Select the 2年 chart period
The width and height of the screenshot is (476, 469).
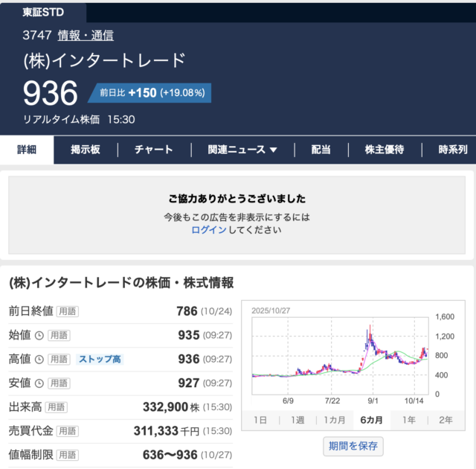pos(446,420)
